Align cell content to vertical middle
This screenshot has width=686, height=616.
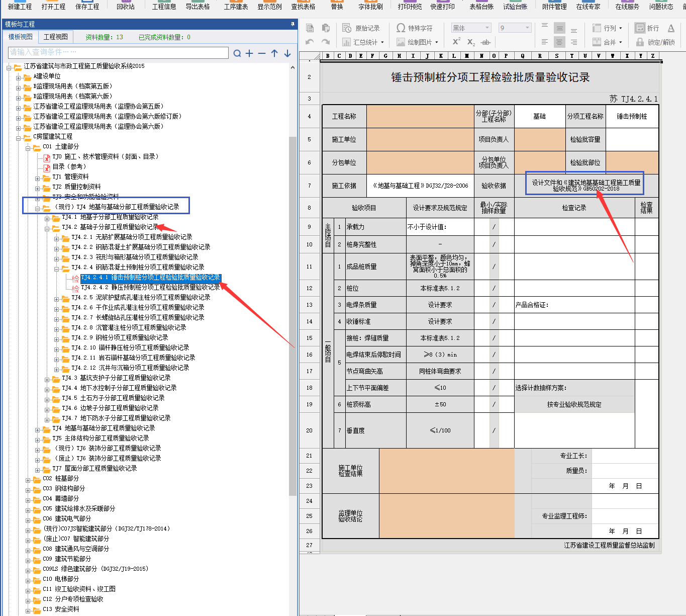(559, 28)
